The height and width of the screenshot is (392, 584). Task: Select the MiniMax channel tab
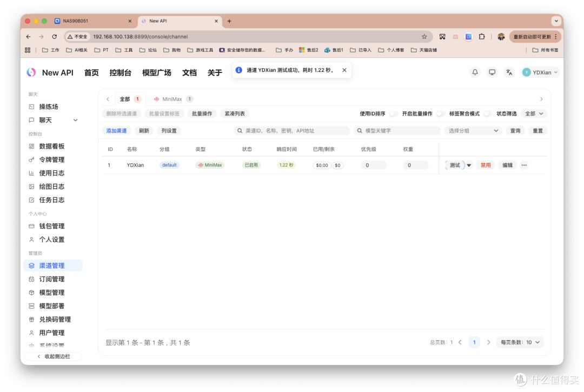point(173,99)
